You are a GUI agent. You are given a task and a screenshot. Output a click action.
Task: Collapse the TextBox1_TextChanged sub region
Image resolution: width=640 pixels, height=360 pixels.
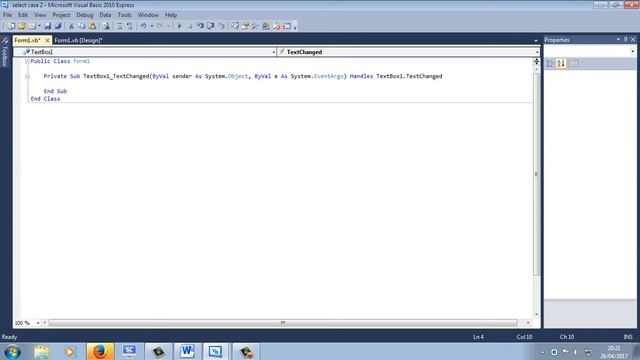tap(27, 76)
